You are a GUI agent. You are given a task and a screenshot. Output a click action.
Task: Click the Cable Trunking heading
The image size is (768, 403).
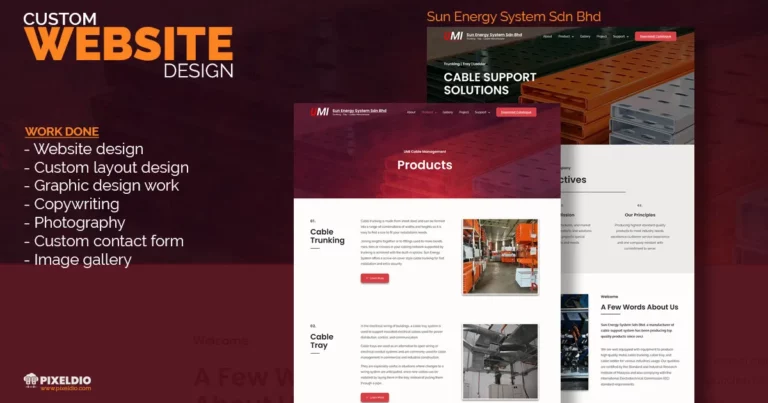tap(327, 236)
